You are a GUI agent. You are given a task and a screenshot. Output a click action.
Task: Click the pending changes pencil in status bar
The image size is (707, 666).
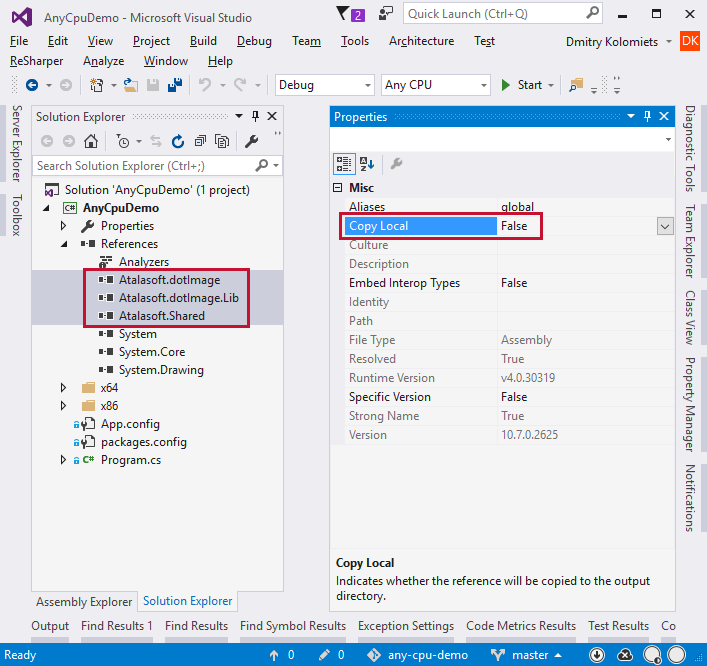(324, 655)
